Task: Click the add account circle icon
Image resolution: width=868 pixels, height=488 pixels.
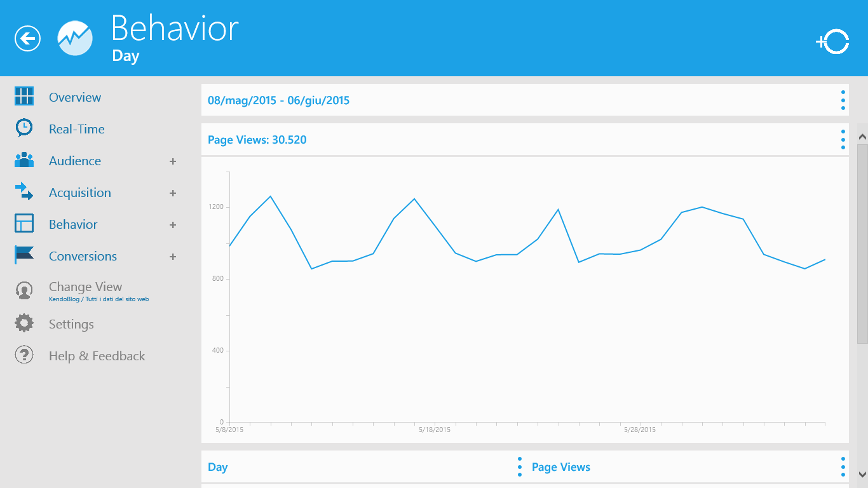Action: pos(833,42)
